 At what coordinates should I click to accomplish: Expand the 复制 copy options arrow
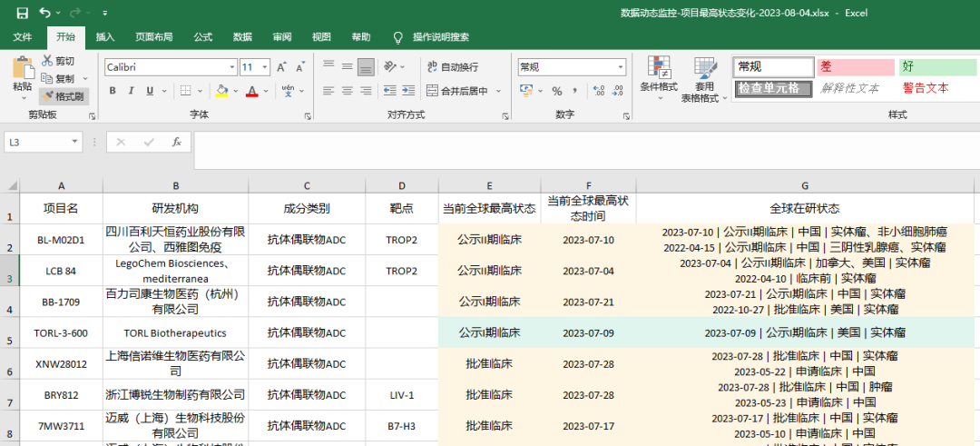pyautogui.click(x=85, y=79)
